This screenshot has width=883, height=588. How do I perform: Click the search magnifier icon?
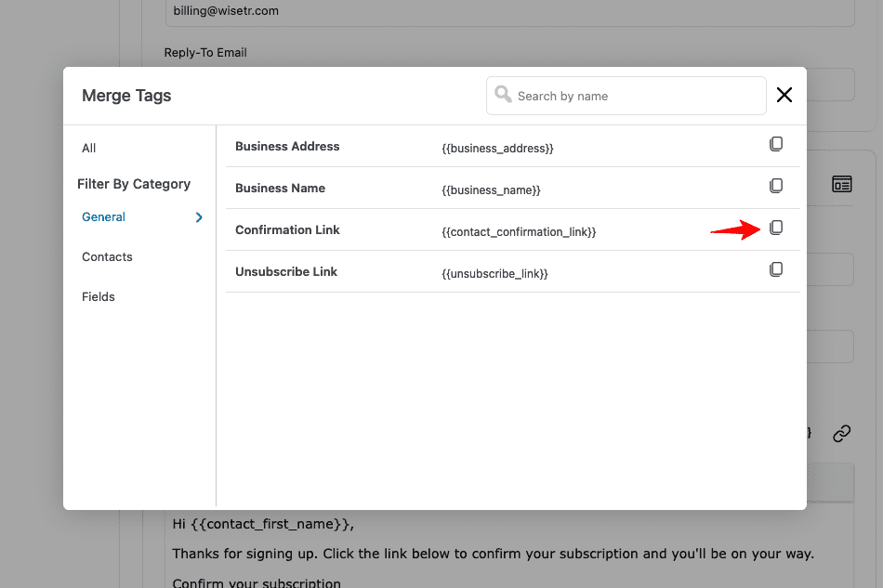503,94
